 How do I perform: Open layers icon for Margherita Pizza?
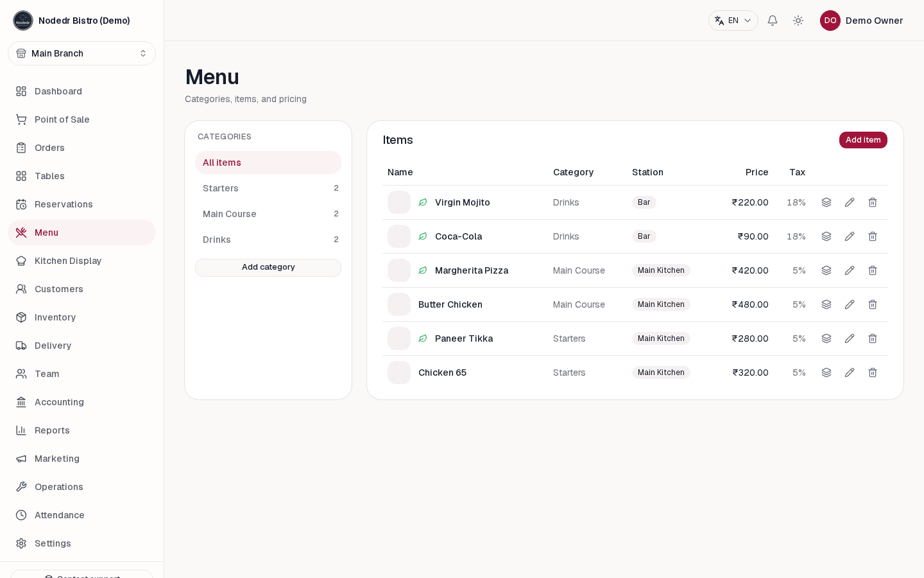pos(826,270)
